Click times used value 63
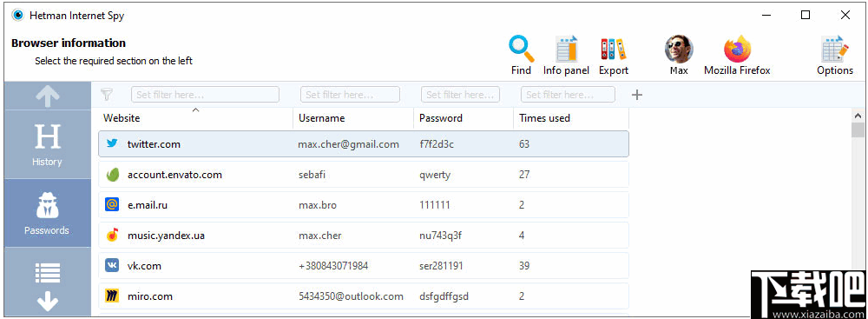868x319 pixels. pyautogui.click(x=524, y=144)
